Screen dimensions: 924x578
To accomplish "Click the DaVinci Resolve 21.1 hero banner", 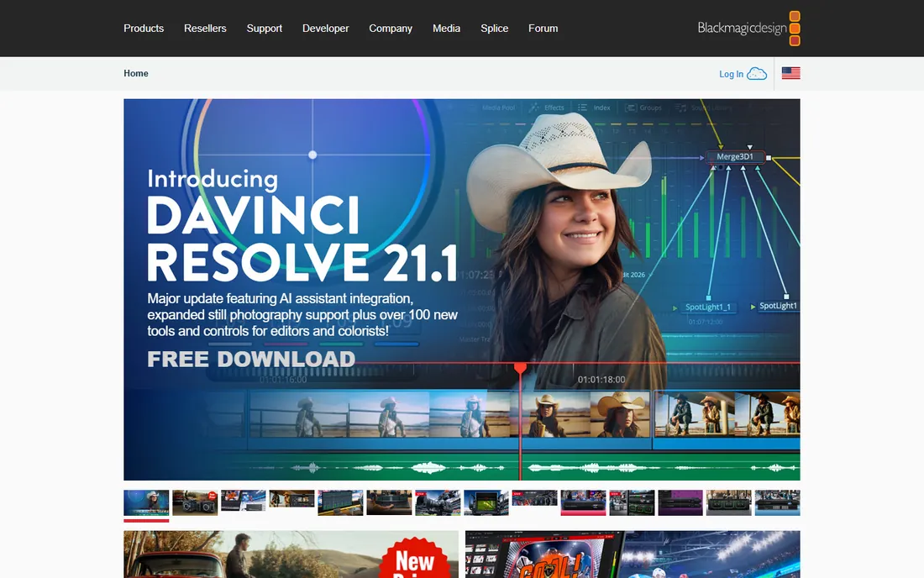I will tap(462, 289).
